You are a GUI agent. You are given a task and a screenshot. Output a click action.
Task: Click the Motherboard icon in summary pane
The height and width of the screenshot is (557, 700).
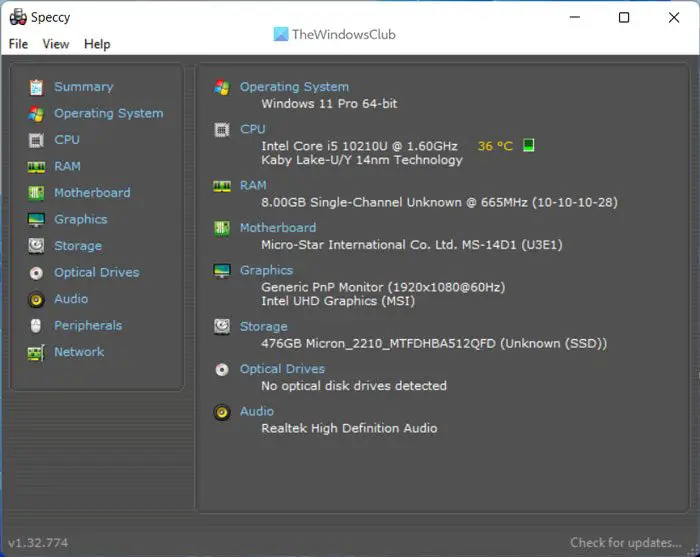click(222, 229)
